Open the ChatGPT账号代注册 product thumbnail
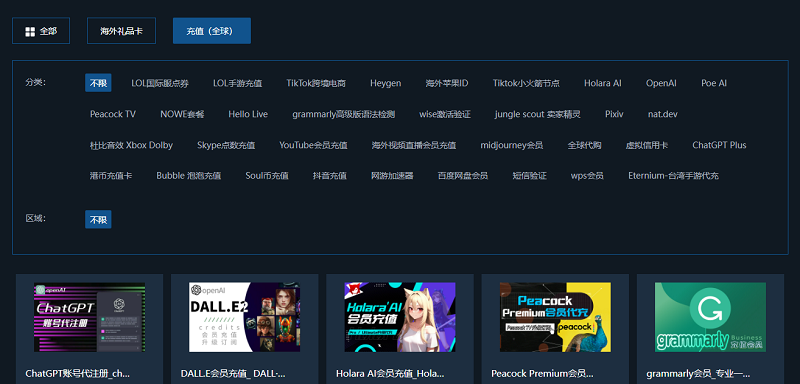The image size is (800, 384). [x=89, y=317]
